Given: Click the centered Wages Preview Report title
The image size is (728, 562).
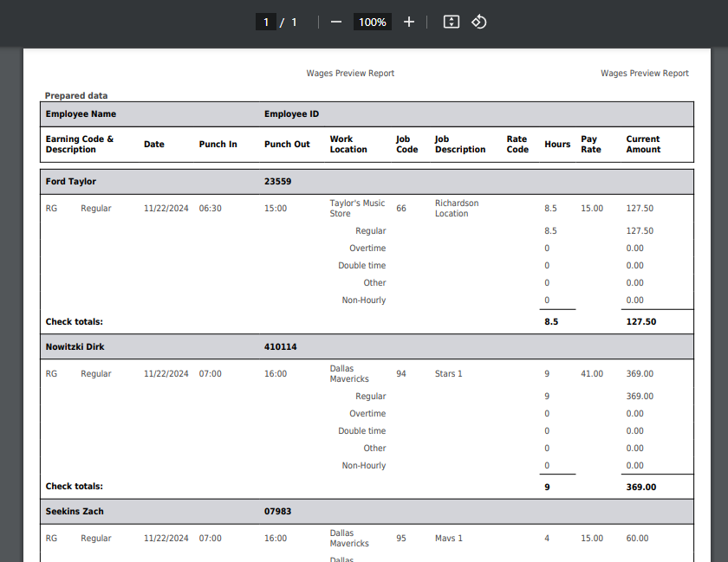Looking at the screenshot, I should coord(350,74).
